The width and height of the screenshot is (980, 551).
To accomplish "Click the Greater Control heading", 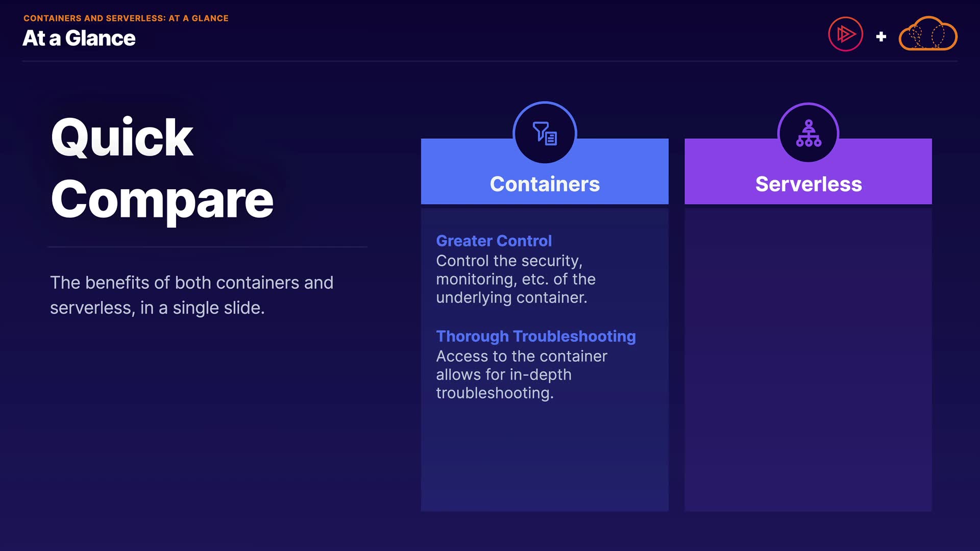I will 494,241.
